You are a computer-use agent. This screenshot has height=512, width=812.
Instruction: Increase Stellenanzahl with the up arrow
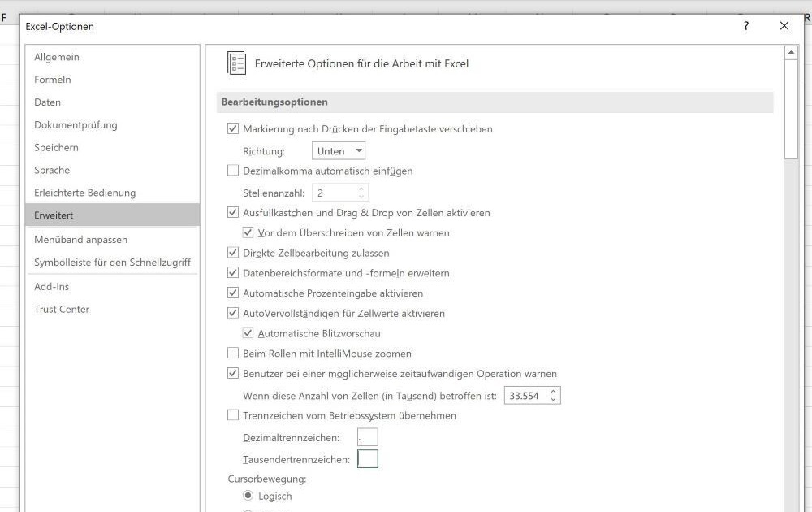361,189
